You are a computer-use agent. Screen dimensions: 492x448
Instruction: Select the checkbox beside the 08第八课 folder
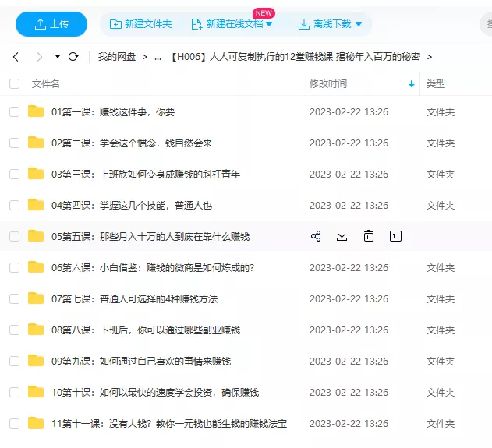coord(14,330)
